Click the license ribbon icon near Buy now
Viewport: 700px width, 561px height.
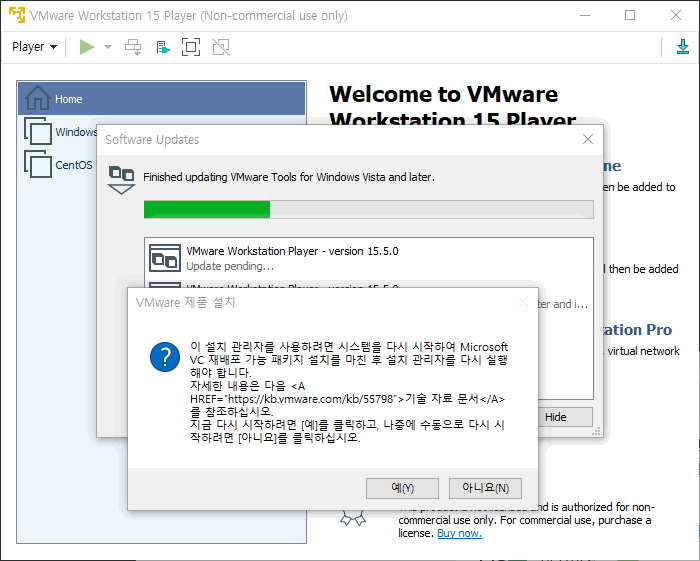click(x=353, y=518)
